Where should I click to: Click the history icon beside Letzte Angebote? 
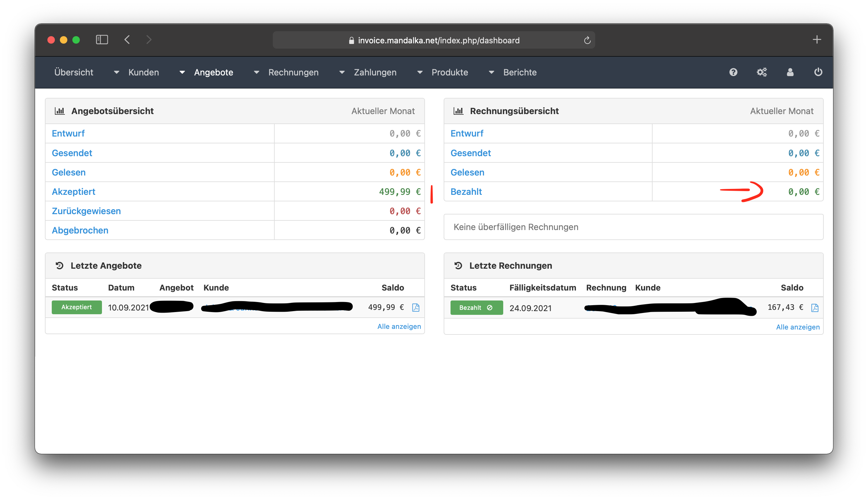click(60, 265)
